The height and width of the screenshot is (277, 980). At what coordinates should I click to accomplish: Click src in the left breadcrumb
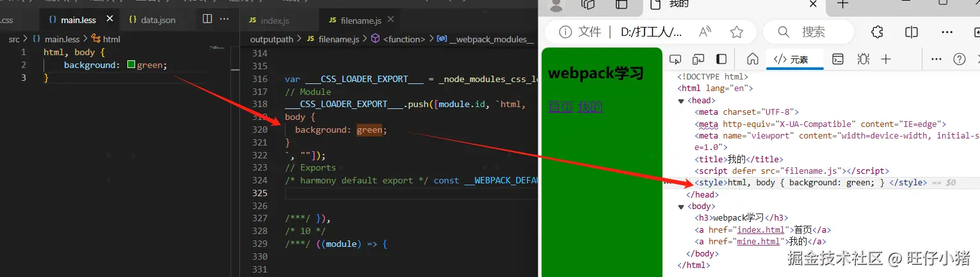click(14, 39)
